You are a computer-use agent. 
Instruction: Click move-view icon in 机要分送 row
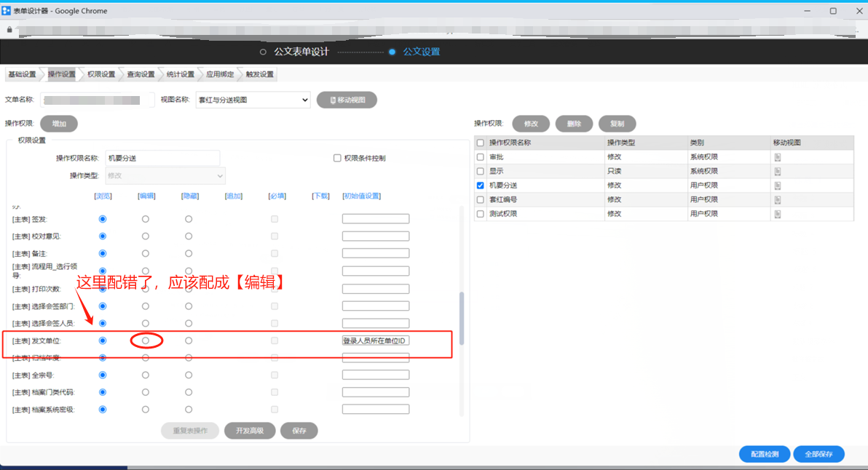pos(777,186)
